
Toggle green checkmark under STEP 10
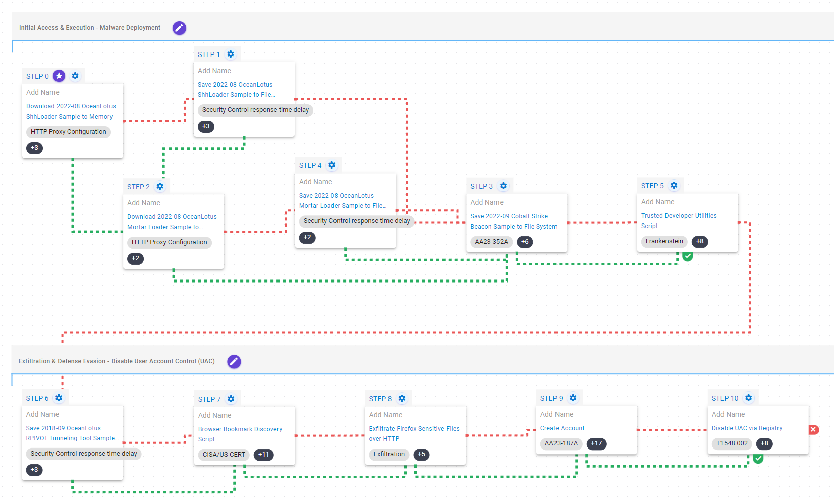tap(758, 458)
